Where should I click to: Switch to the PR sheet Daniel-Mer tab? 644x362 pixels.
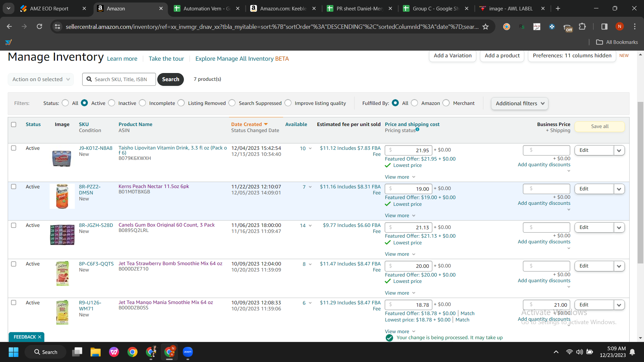coord(360,8)
